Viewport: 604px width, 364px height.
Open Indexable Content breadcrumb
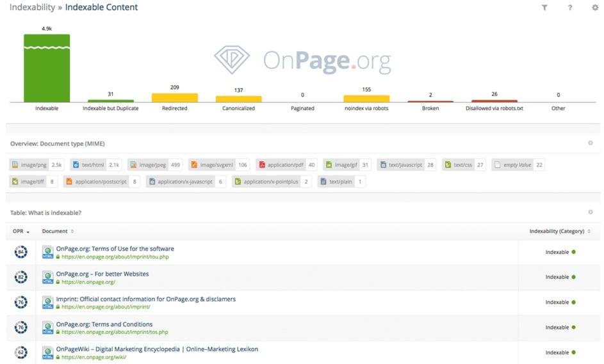pos(101,7)
